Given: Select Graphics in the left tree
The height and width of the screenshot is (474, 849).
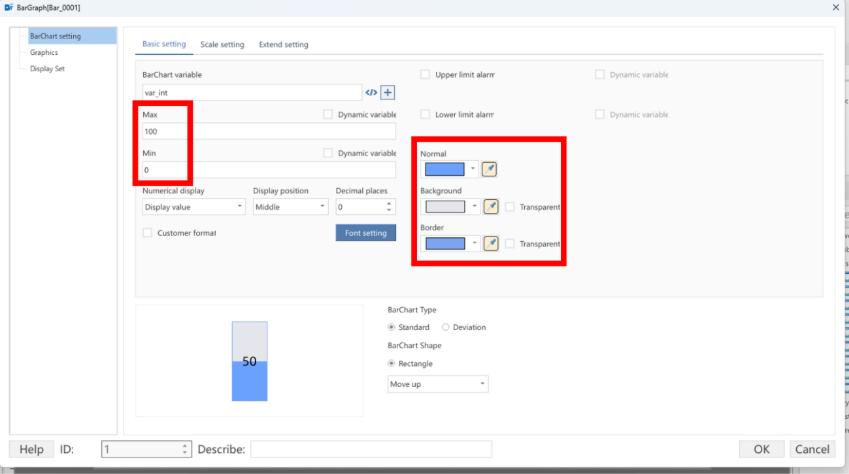Looking at the screenshot, I should coord(44,53).
